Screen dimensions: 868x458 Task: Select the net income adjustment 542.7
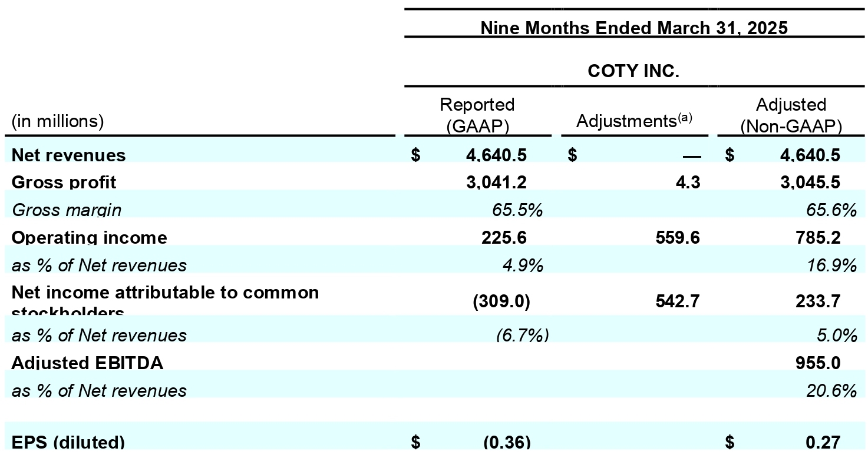tap(678, 301)
